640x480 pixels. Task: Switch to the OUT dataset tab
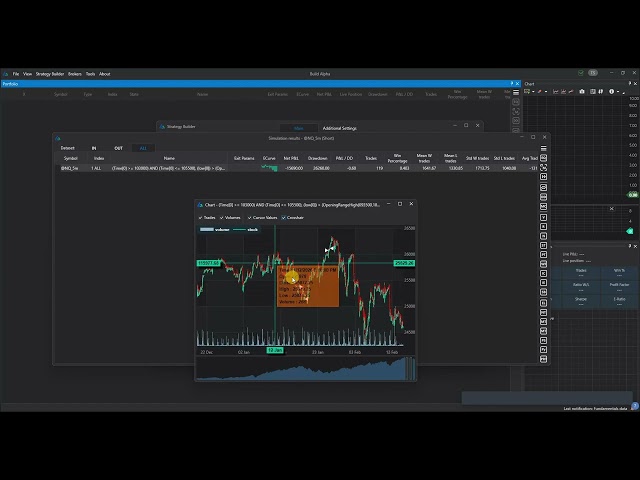coord(118,148)
